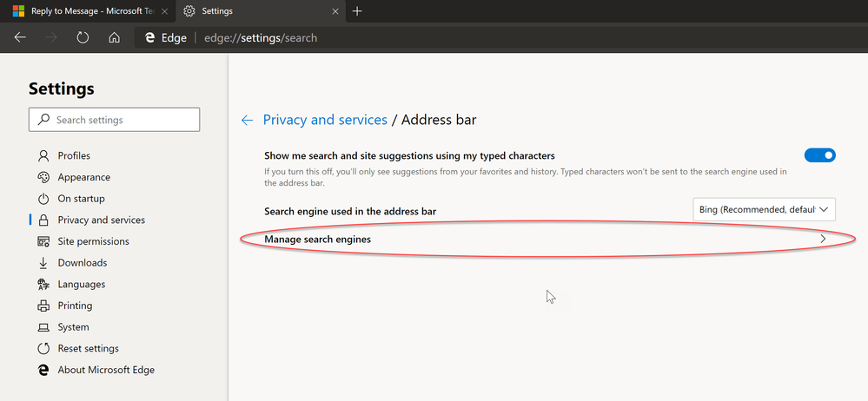
Task: Click the Site permissions icon
Action: (43, 241)
